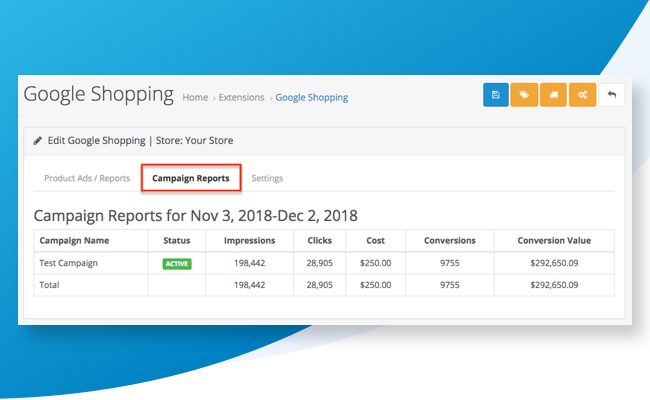The width and height of the screenshot is (650, 400).
Task: Click the white back arrow button
Action: tap(611, 95)
